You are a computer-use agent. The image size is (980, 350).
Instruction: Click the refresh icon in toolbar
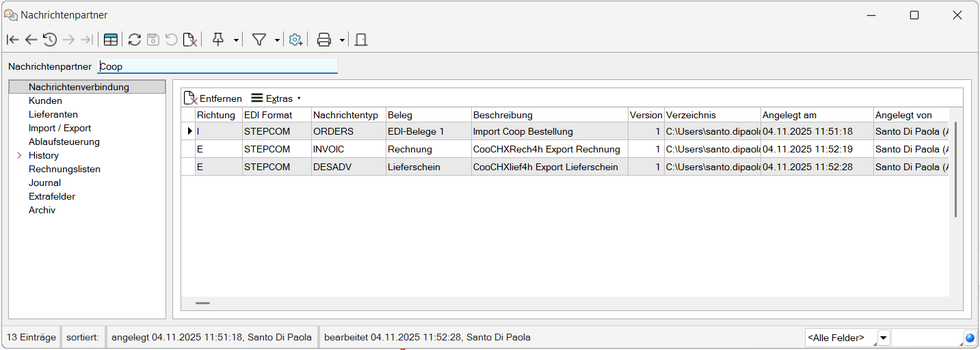coord(135,40)
